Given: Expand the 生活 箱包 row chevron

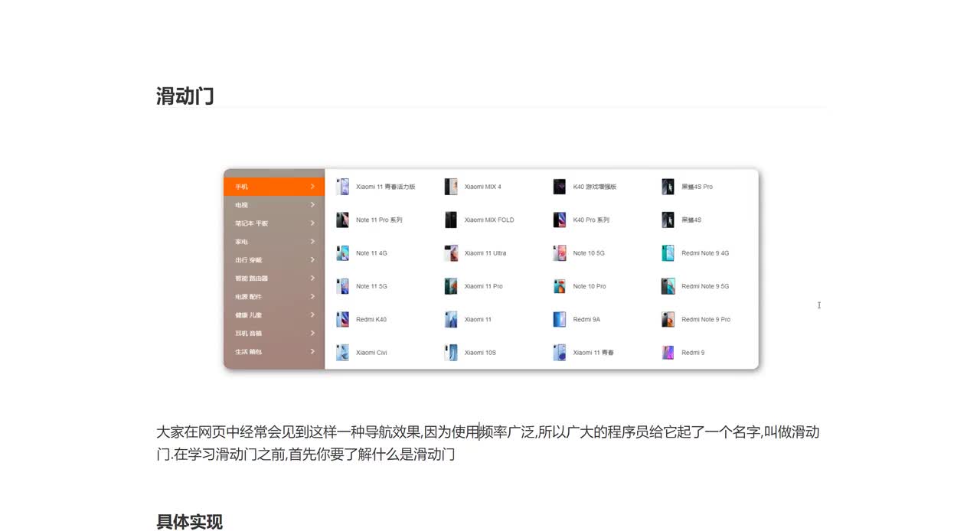Looking at the screenshot, I should point(312,352).
